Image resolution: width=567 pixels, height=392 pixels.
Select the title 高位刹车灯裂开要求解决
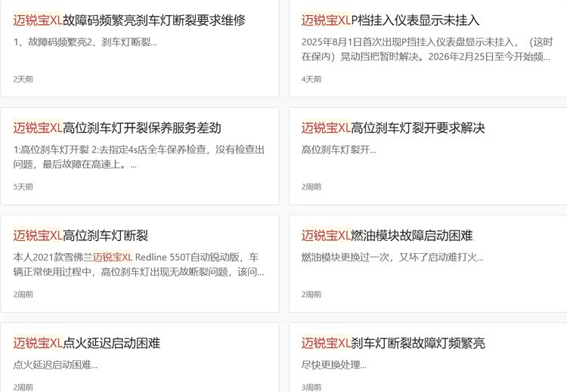pyautogui.click(x=393, y=128)
